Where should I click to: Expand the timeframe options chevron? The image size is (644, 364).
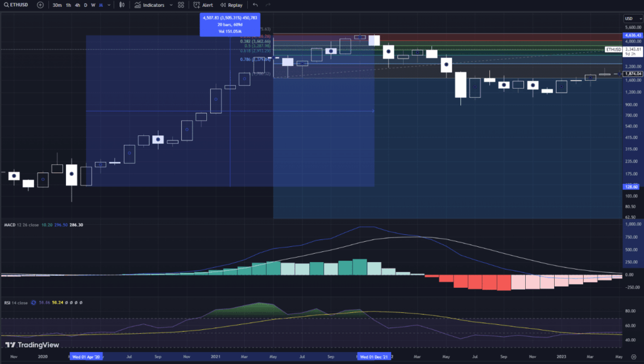click(x=109, y=6)
